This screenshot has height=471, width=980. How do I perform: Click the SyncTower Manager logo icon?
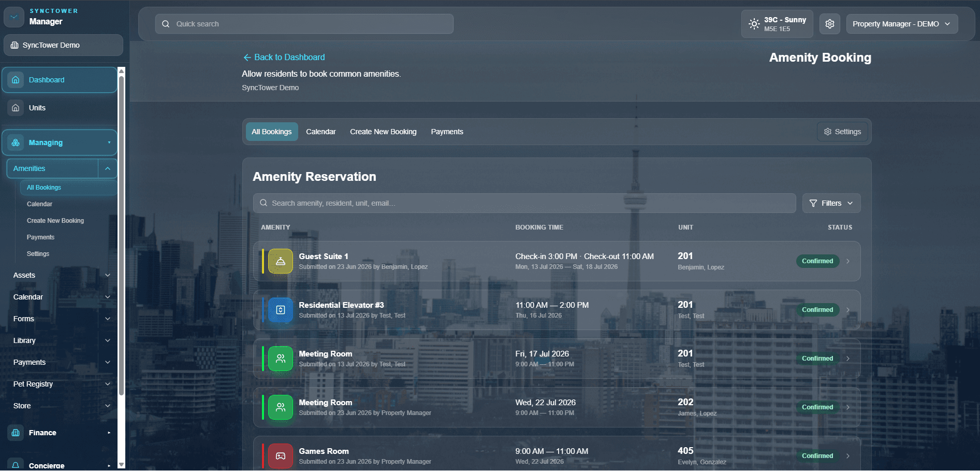[14, 17]
